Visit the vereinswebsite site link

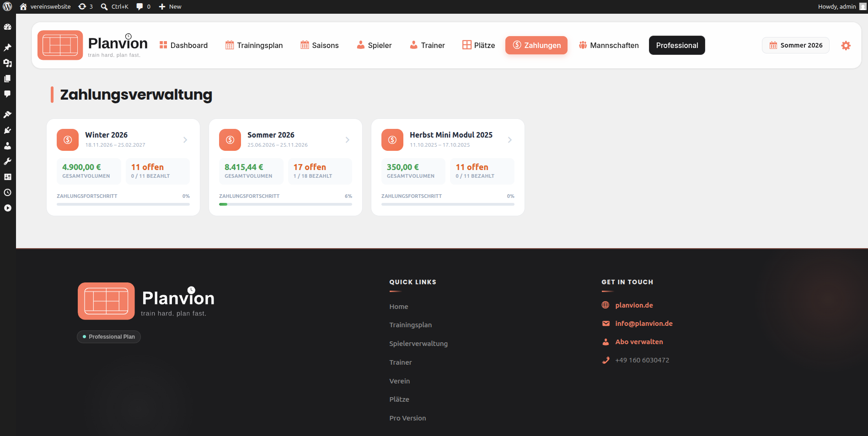45,6
